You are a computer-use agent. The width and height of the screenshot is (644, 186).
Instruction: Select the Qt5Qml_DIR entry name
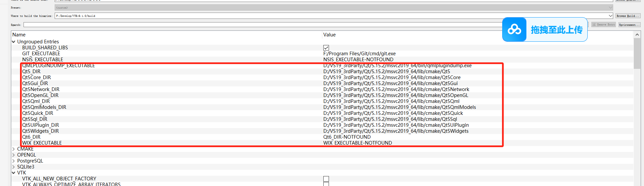point(36,101)
